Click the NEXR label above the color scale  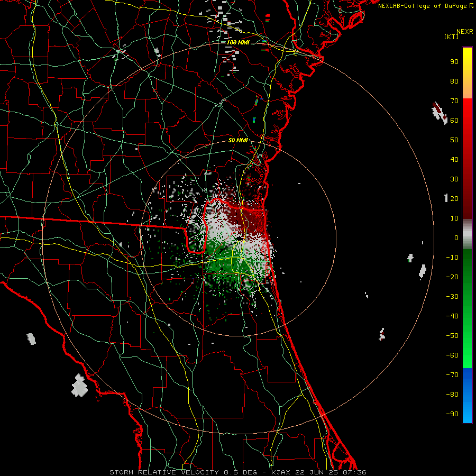tap(465, 31)
